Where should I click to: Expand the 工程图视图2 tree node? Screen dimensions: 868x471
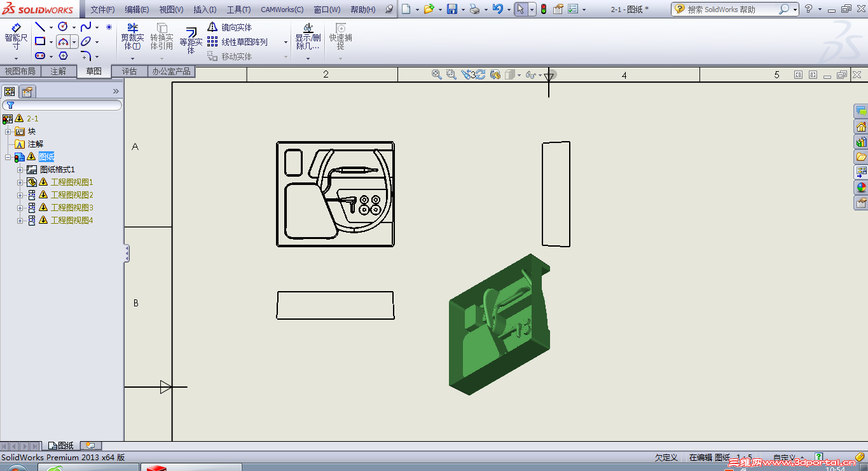(20, 195)
